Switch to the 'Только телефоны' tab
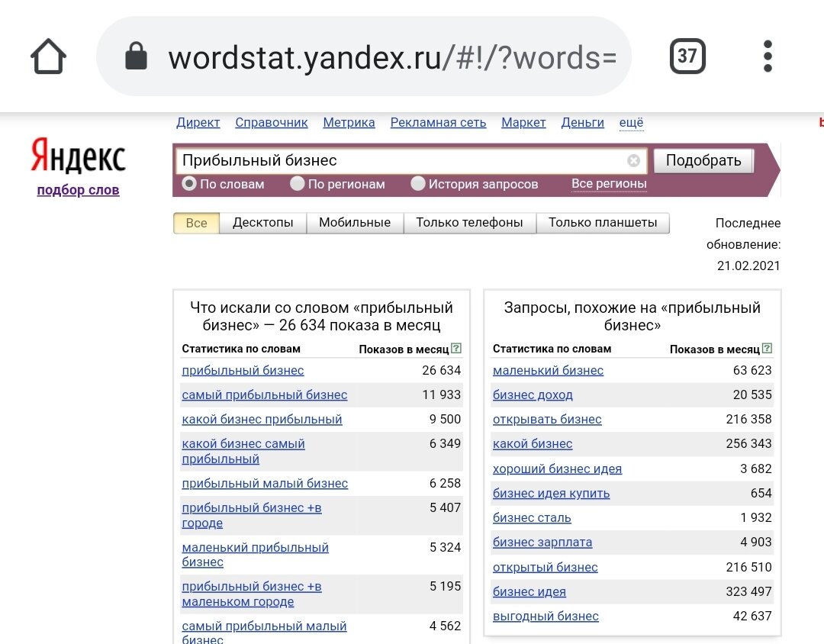824x644 pixels. click(469, 223)
